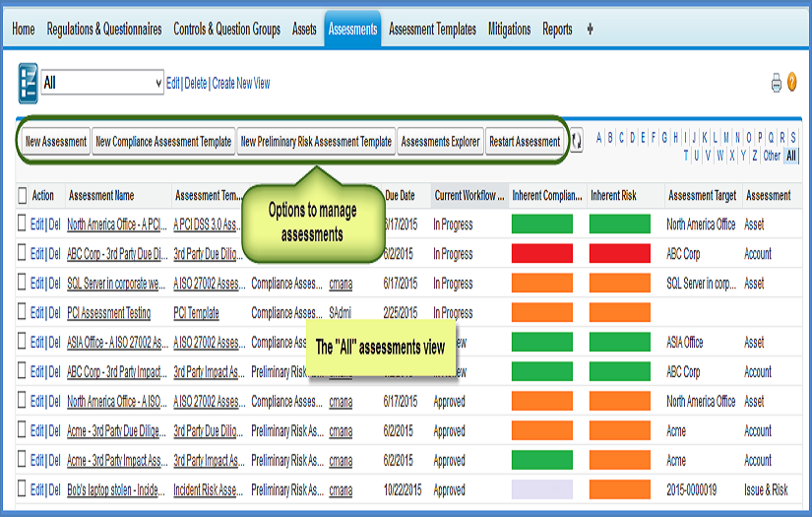This screenshot has height=517, width=812.
Task: Open the Assessments Explorer button
Action: (x=440, y=142)
